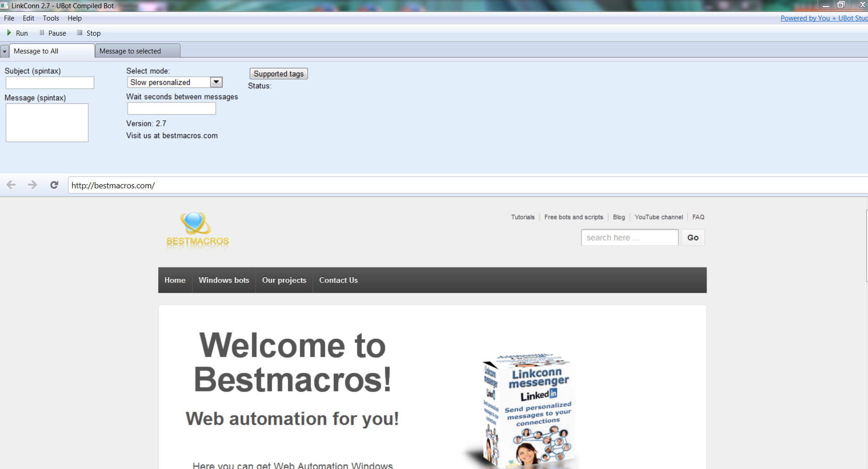Open the Windows bots nav item
The width and height of the screenshot is (868, 469).
(x=224, y=280)
